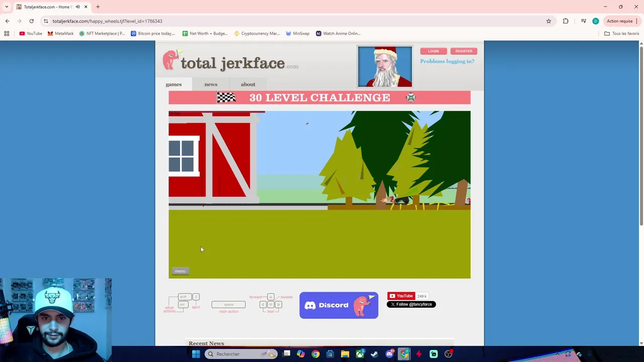Click the checkered flag icon on banner
Screen dimensions: 644x362
pyautogui.click(x=226, y=98)
